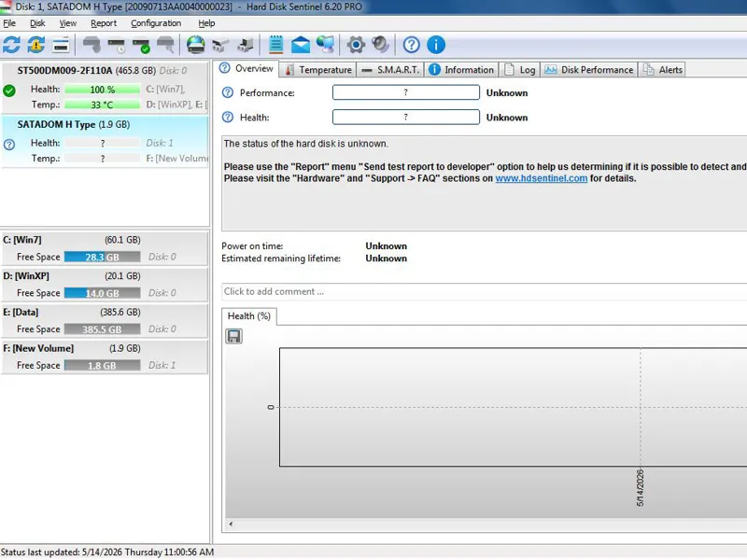The image size is (747, 560).
Task: Click the comment field 'Click to add comment'
Action: pyautogui.click(x=484, y=292)
